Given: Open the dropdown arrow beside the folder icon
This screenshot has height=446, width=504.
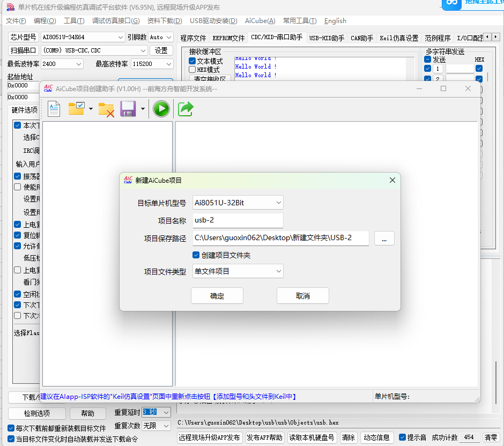Looking at the screenshot, I should (x=91, y=109).
